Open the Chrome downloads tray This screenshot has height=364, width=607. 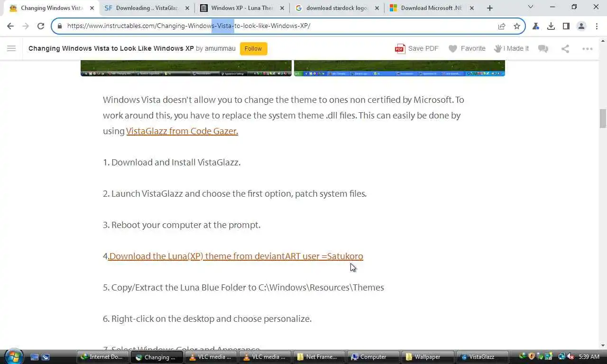(x=551, y=26)
